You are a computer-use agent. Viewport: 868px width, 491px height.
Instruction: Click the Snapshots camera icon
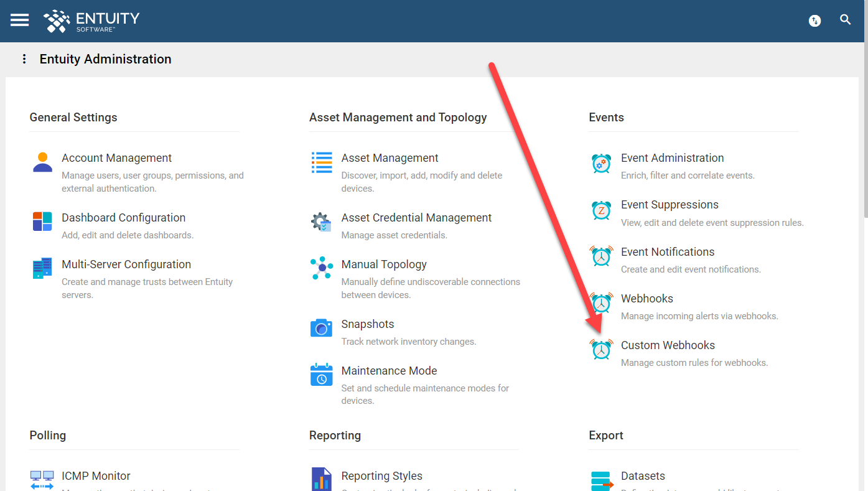pos(321,328)
